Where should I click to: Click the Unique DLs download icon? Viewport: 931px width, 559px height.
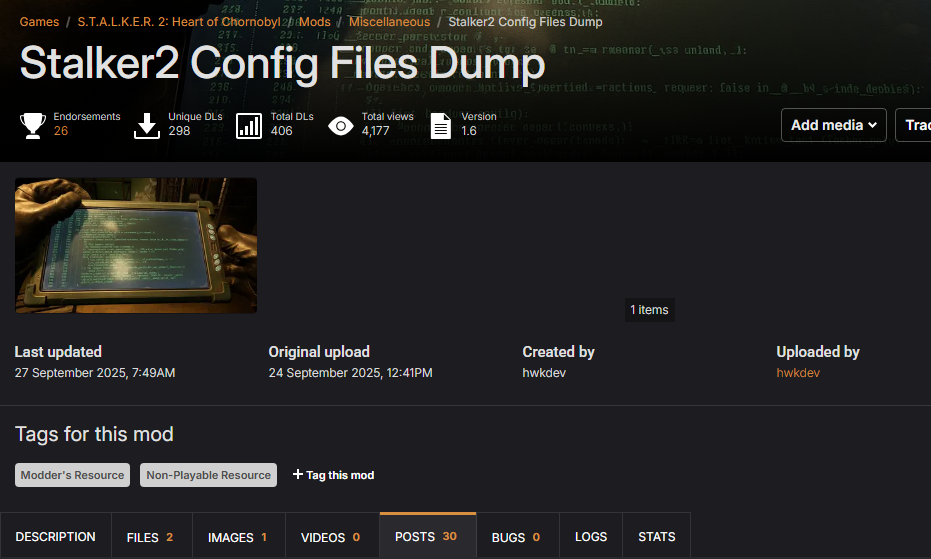[147, 126]
